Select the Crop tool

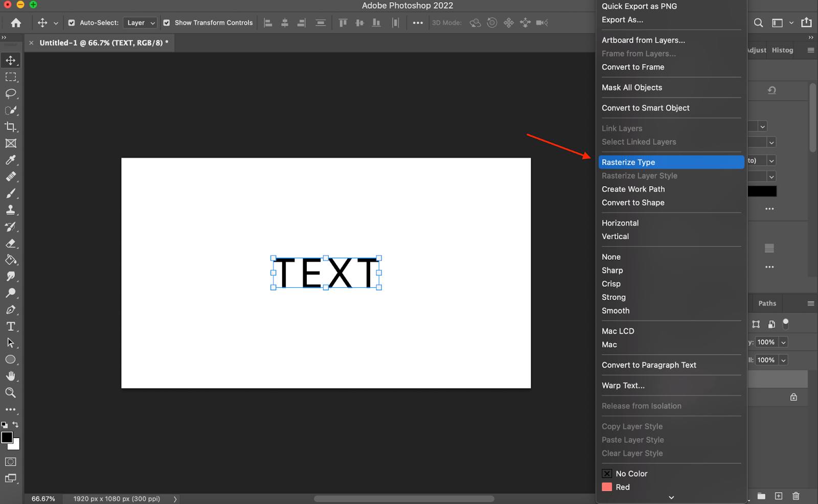click(x=11, y=127)
